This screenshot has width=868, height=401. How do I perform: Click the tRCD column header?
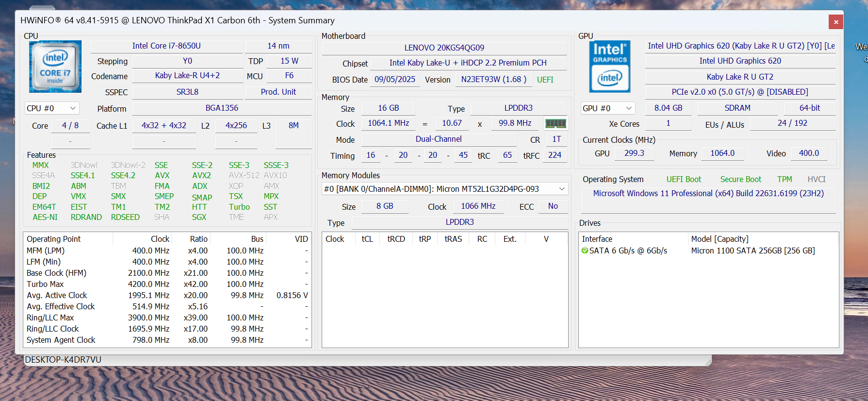[x=396, y=239]
